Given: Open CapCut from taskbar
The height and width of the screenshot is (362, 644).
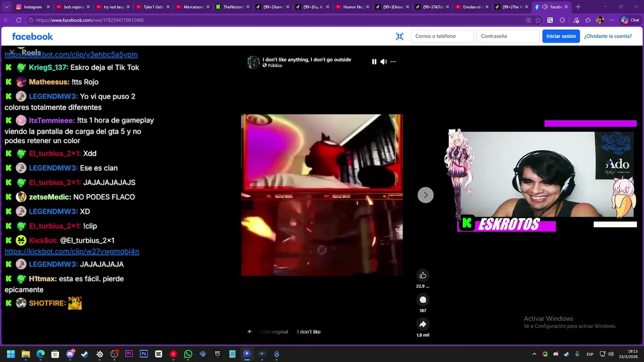Looking at the screenshot, I should pyautogui.click(x=158, y=354).
